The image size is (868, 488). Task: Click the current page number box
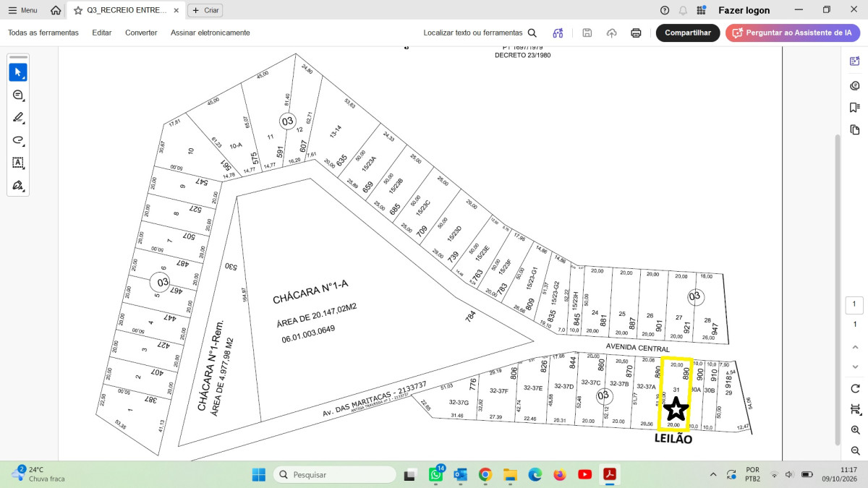854,305
